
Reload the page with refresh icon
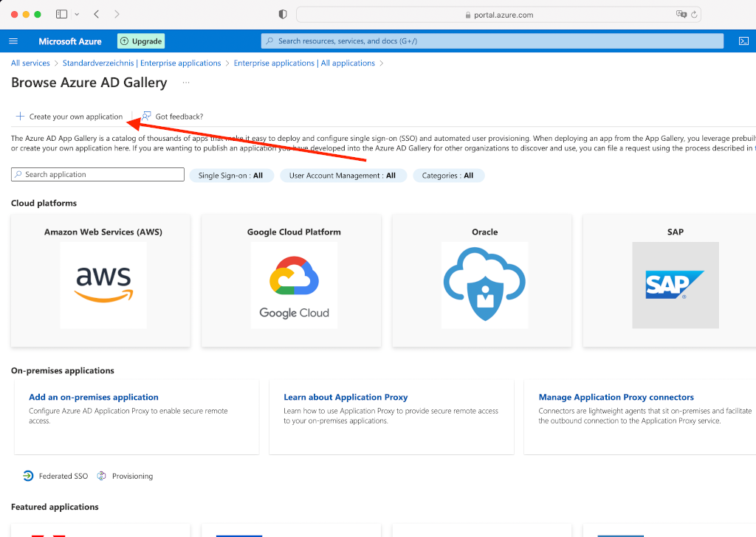pos(694,15)
